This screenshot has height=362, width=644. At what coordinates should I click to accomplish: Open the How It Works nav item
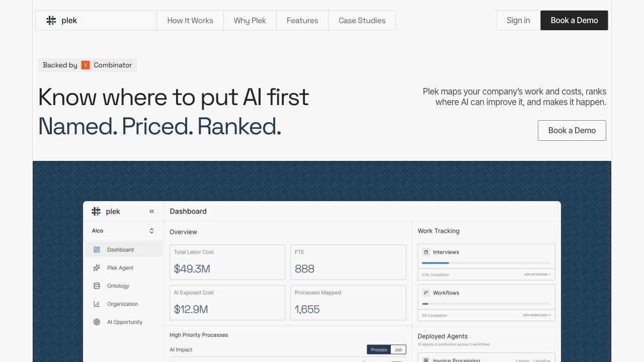[x=190, y=21]
